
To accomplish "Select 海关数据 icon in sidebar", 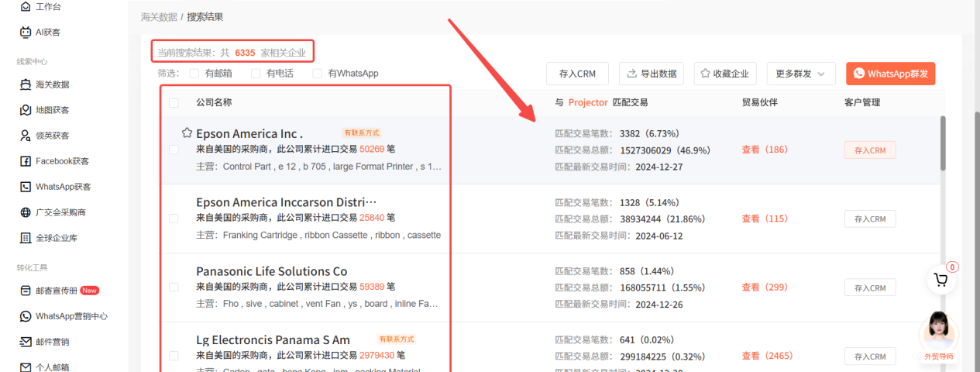I will pyautogui.click(x=26, y=84).
